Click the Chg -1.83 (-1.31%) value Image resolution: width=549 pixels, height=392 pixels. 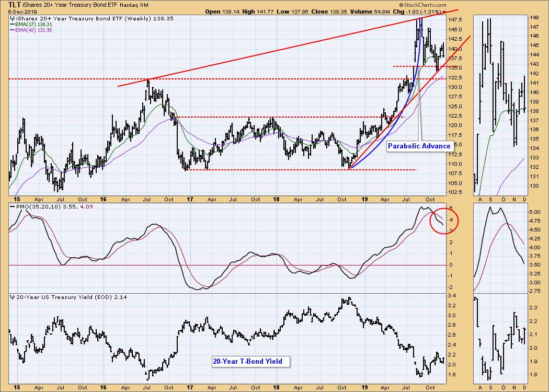pos(417,11)
